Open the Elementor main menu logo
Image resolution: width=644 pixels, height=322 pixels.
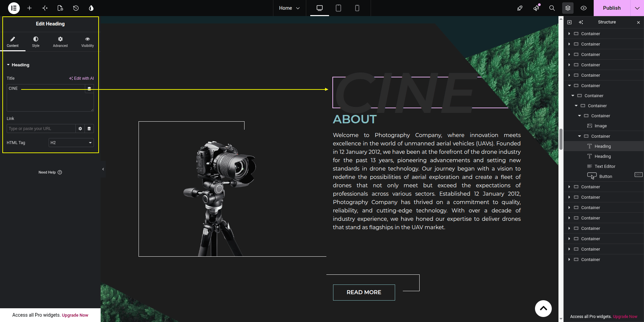(x=14, y=8)
